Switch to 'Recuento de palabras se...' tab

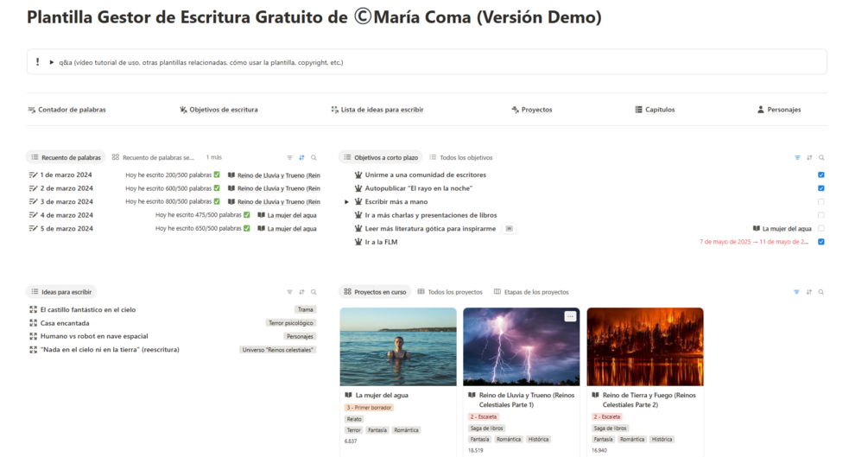154,157
